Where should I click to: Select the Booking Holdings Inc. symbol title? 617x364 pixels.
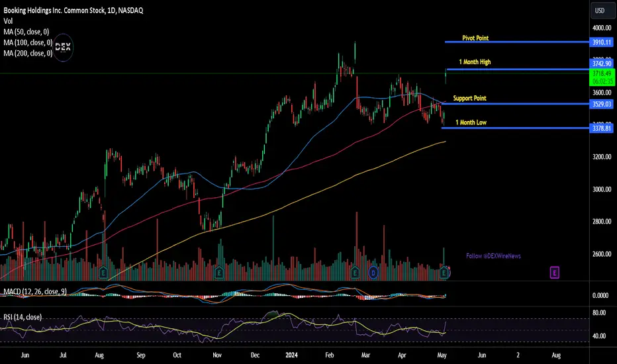coord(73,11)
